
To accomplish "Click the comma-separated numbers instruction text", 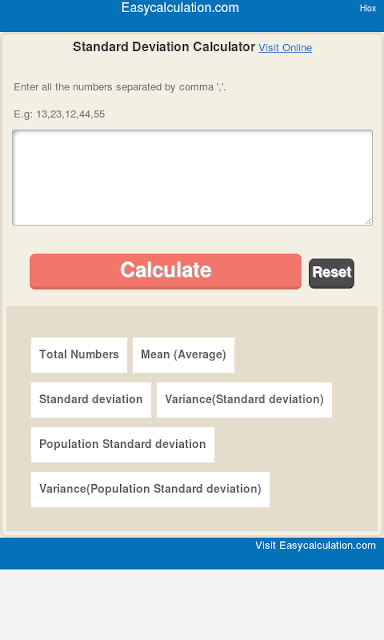I will (120, 87).
